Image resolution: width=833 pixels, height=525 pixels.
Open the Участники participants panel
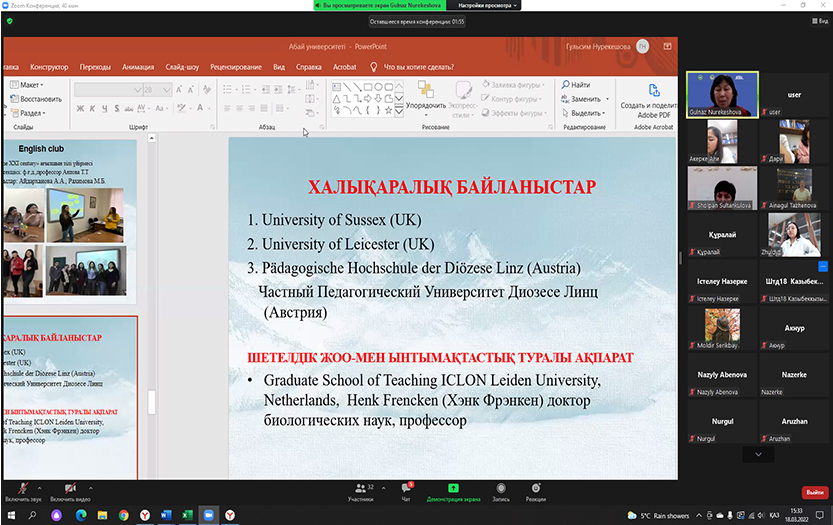[x=360, y=489]
